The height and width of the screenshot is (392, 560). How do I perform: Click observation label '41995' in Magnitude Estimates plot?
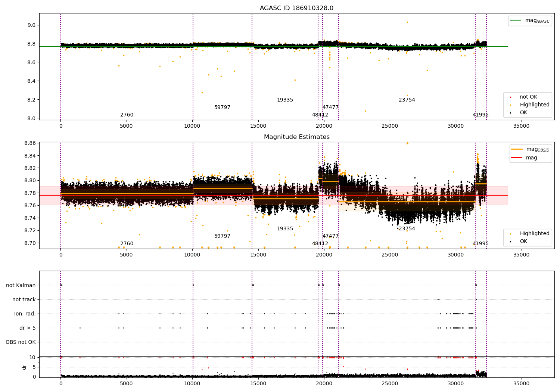click(480, 244)
